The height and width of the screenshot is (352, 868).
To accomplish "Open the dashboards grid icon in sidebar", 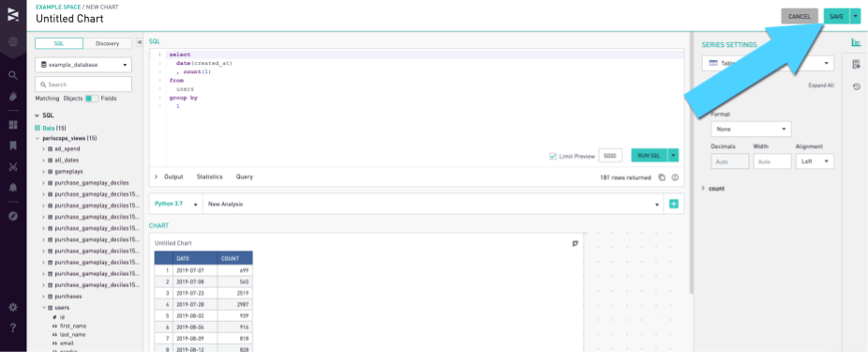I will pos(13,125).
